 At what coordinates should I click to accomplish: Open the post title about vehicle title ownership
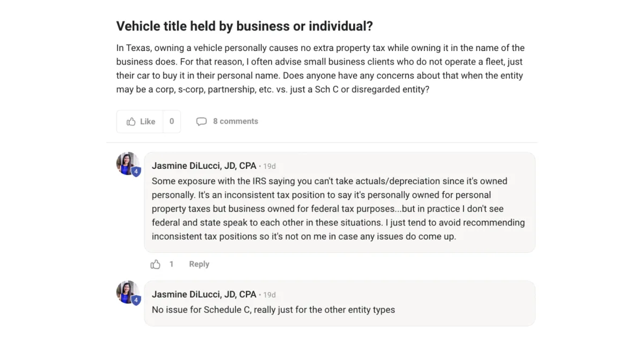pos(245,26)
